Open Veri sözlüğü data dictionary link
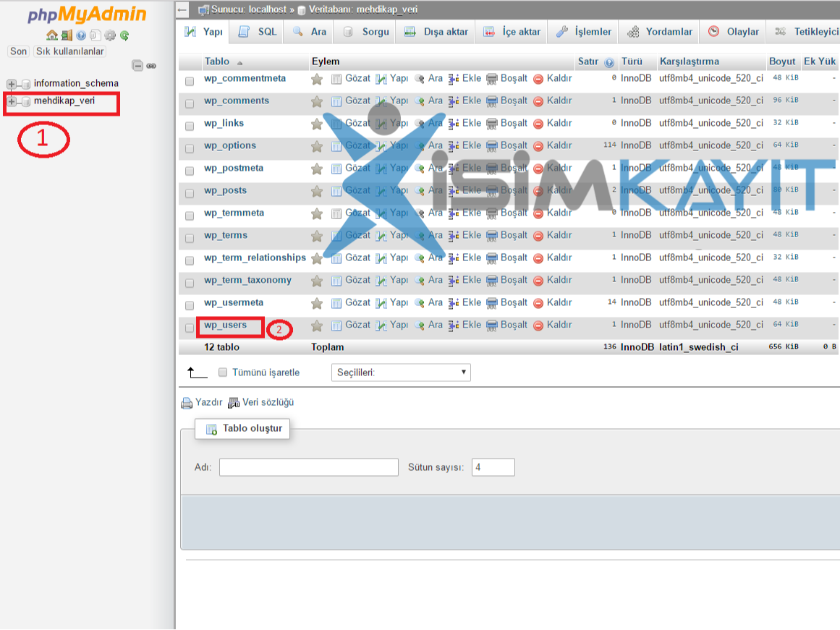 tap(261, 402)
